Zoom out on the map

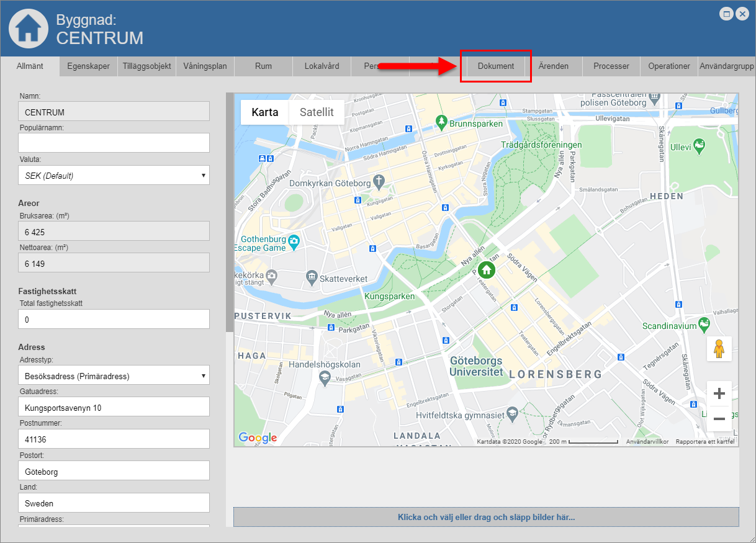coord(719,419)
